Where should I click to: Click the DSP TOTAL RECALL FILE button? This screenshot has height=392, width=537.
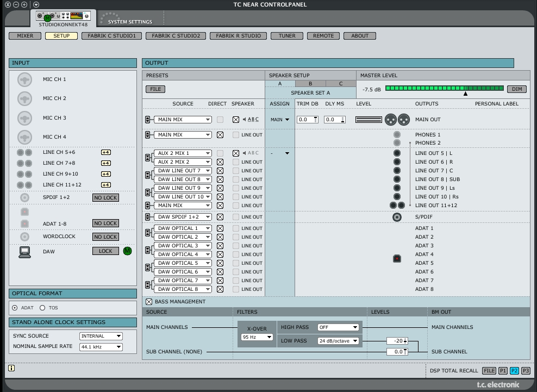click(489, 371)
